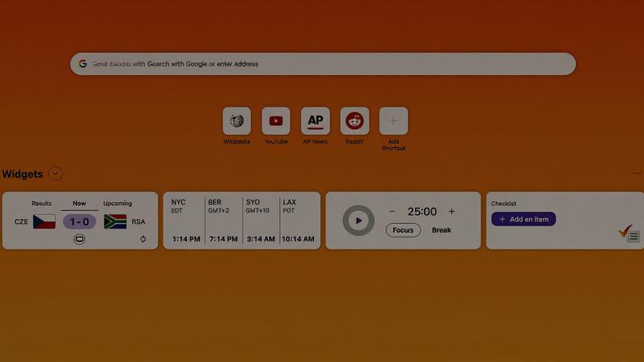Click the Widgets heading

(x=23, y=174)
